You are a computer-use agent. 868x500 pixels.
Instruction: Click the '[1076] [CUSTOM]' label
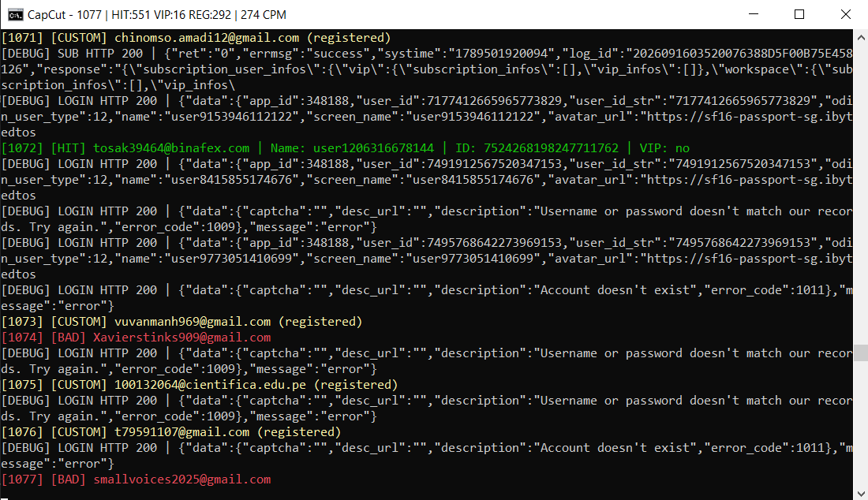tap(54, 432)
